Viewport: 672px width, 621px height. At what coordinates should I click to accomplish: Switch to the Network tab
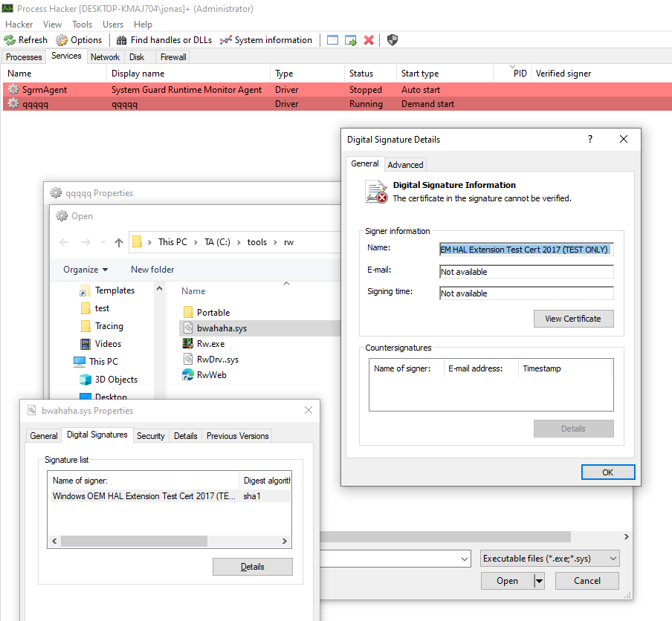click(105, 57)
